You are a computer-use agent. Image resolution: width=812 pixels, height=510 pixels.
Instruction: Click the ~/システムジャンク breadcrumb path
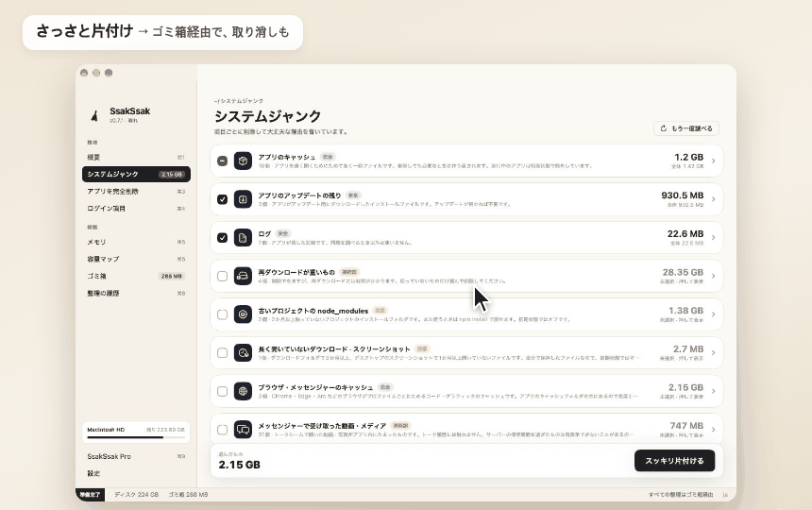tap(239, 100)
